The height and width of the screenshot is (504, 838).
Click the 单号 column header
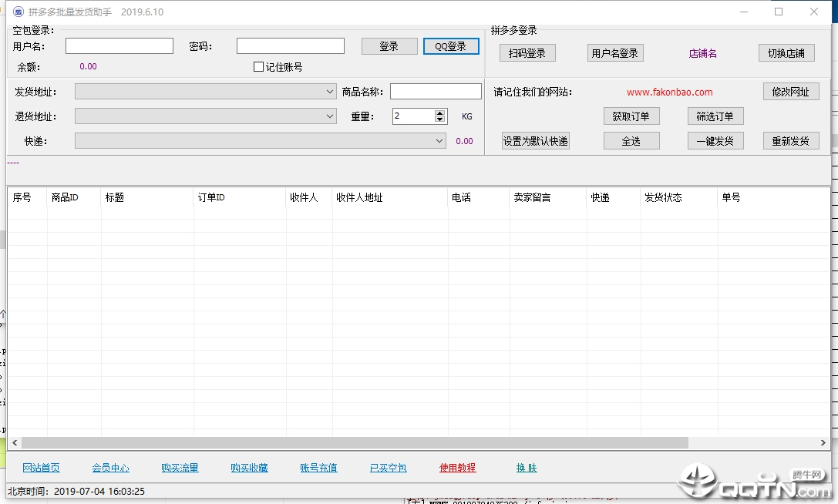(x=772, y=197)
